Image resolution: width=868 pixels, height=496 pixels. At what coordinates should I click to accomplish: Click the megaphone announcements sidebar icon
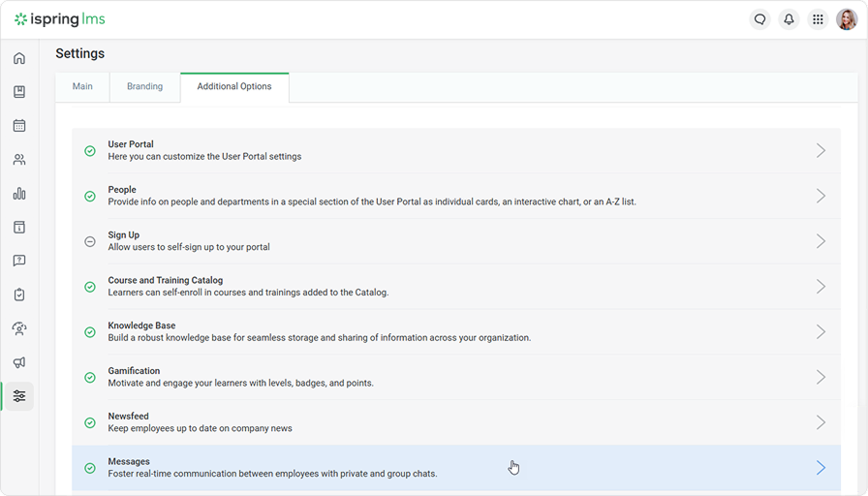click(x=19, y=362)
